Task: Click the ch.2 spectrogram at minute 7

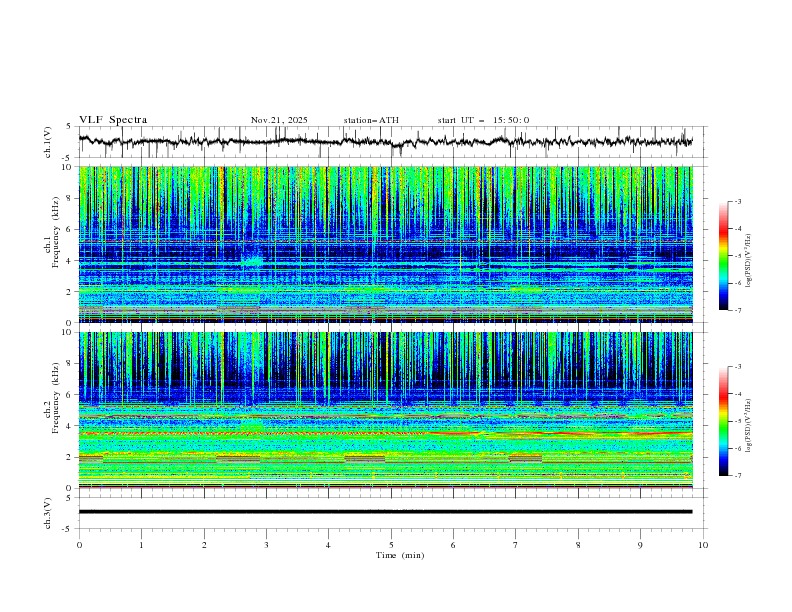Action: [516, 410]
